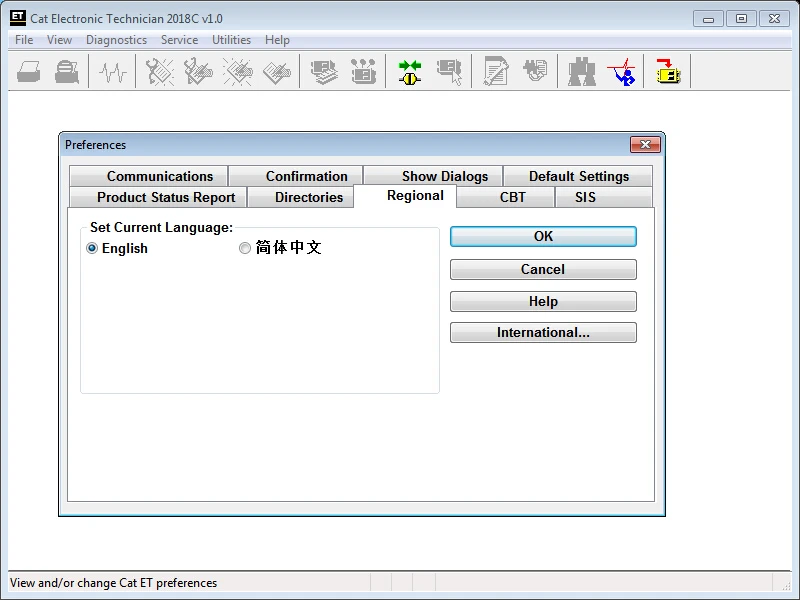The height and width of the screenshot is (600, 800).
Task: Switch to the Default Settings tab
Action: 578,176
